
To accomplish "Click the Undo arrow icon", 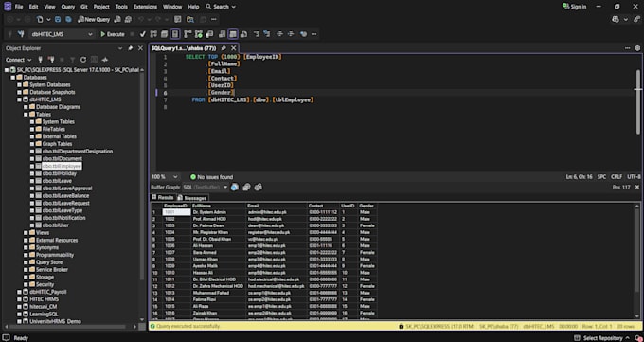I will coord(141,19).
